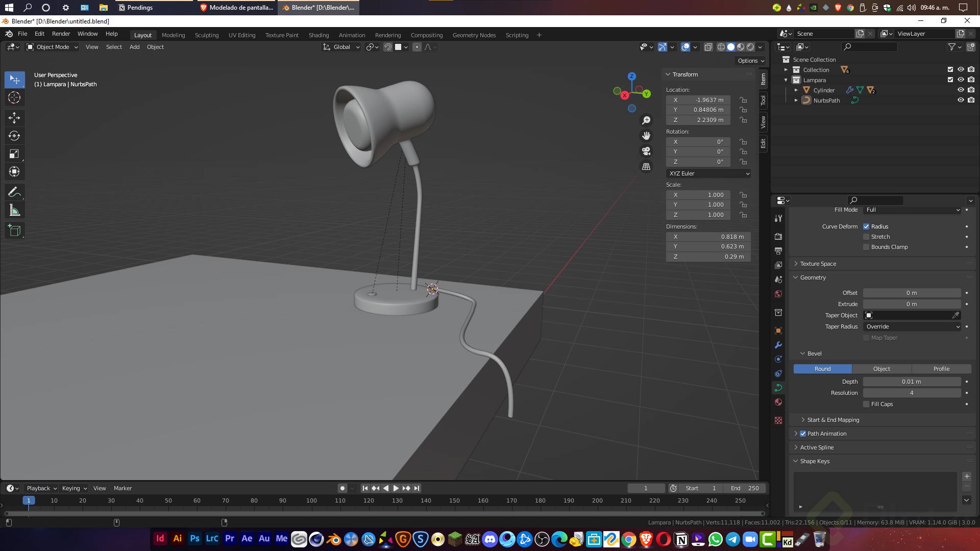Select the Rotate tool
This screenshot has height=551, width=980.
[14, 136]
